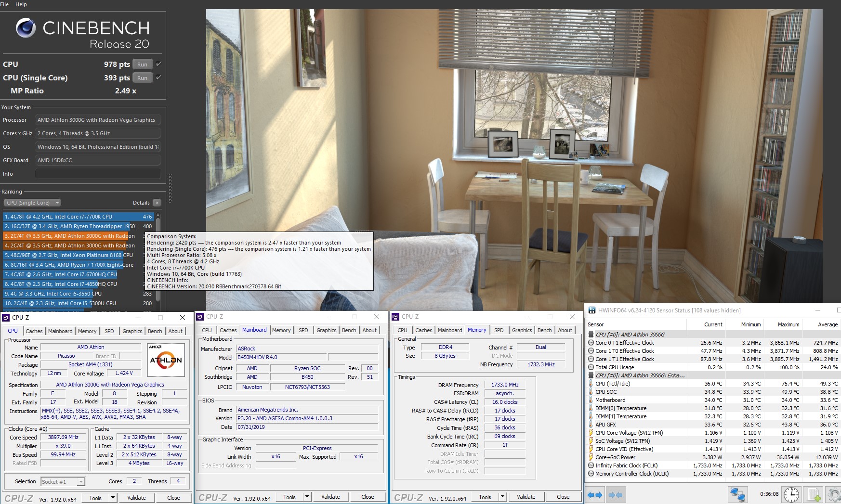Reset HWiNFO elapsed time clock icon

[791, 494]
